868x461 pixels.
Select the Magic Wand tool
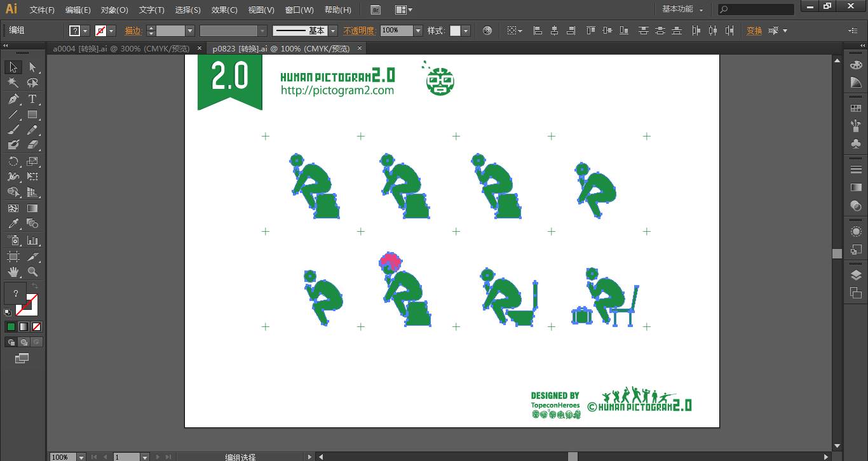tap(13, 83)
